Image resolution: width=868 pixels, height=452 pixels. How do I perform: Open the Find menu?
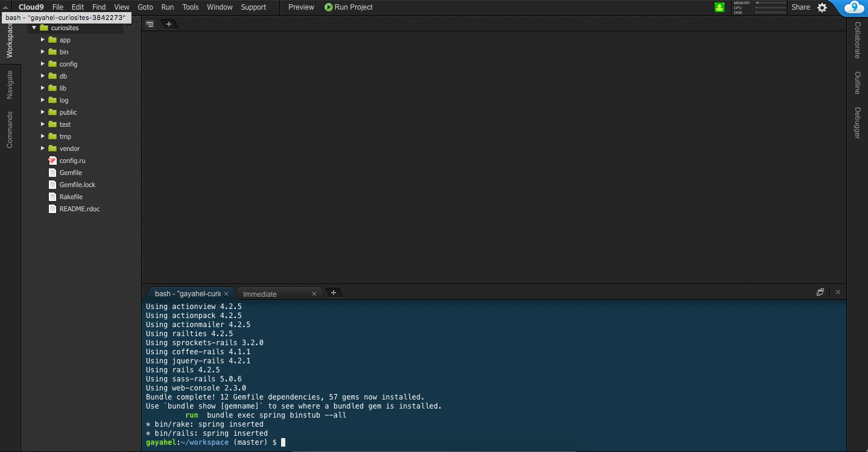pos(99,7)
